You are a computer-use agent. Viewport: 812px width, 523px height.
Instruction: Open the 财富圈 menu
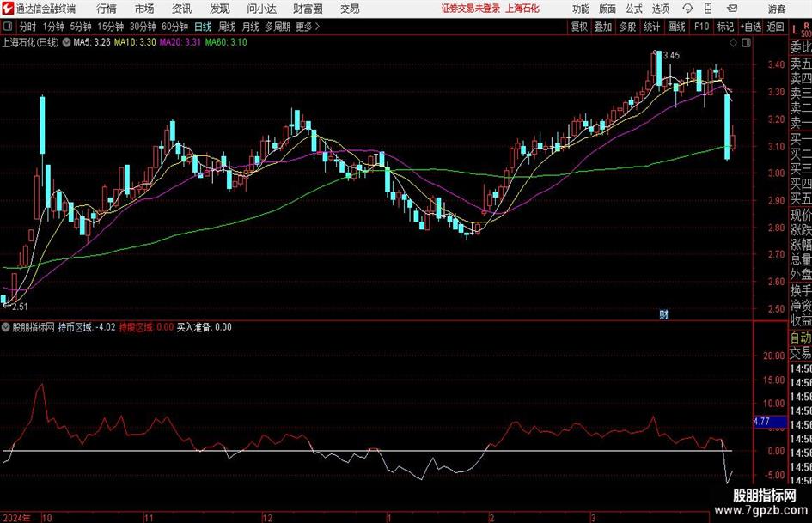[308, 9]
